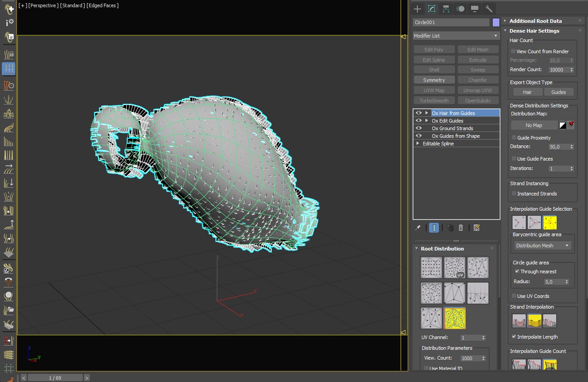Enable the Guide Proximity checkbox
This screenshot has width=588, height=382.
(x=514, y=138)
